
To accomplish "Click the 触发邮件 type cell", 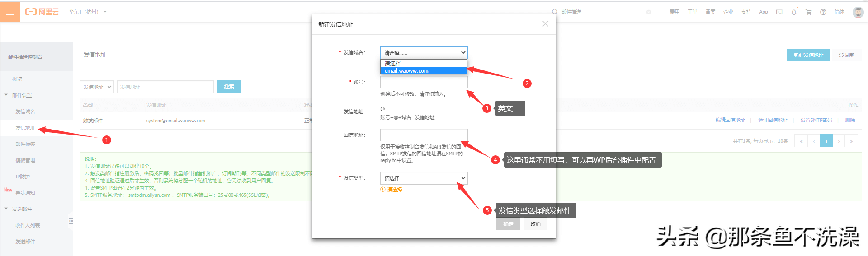I will pos(93,121).
